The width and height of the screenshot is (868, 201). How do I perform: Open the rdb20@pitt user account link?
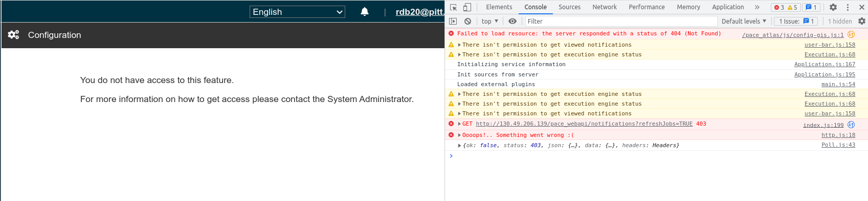coord(419,12)
